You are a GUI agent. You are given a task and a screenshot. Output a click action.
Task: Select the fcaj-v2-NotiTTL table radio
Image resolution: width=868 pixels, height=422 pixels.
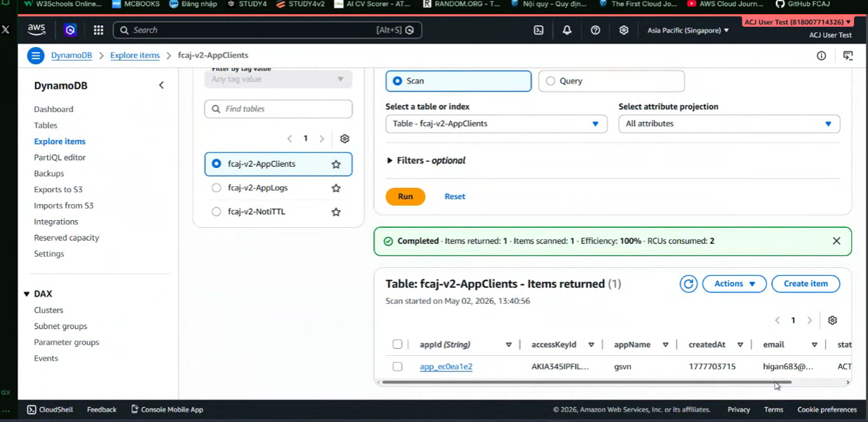point(216,212)
